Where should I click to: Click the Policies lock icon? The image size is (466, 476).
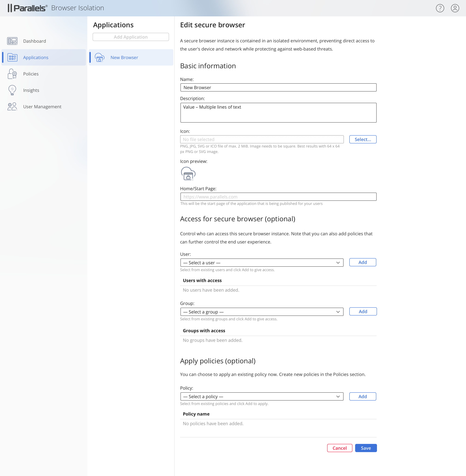click(x=12, y=74)
